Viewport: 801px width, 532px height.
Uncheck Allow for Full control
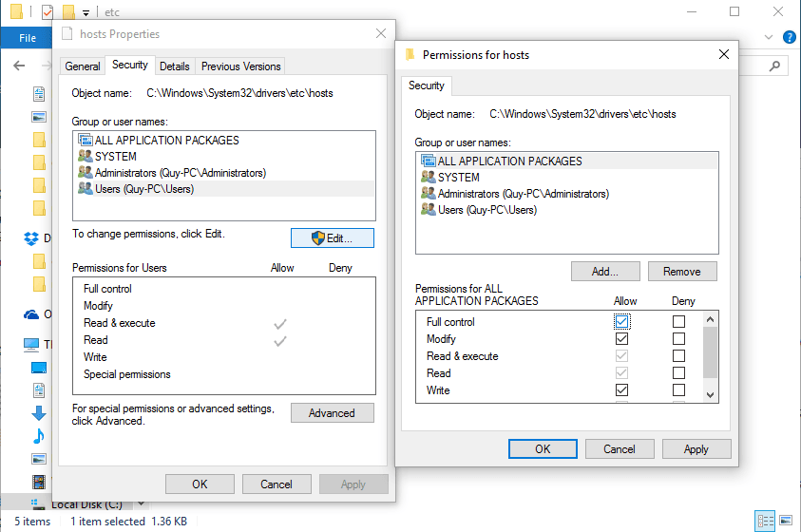coord(621,322)
